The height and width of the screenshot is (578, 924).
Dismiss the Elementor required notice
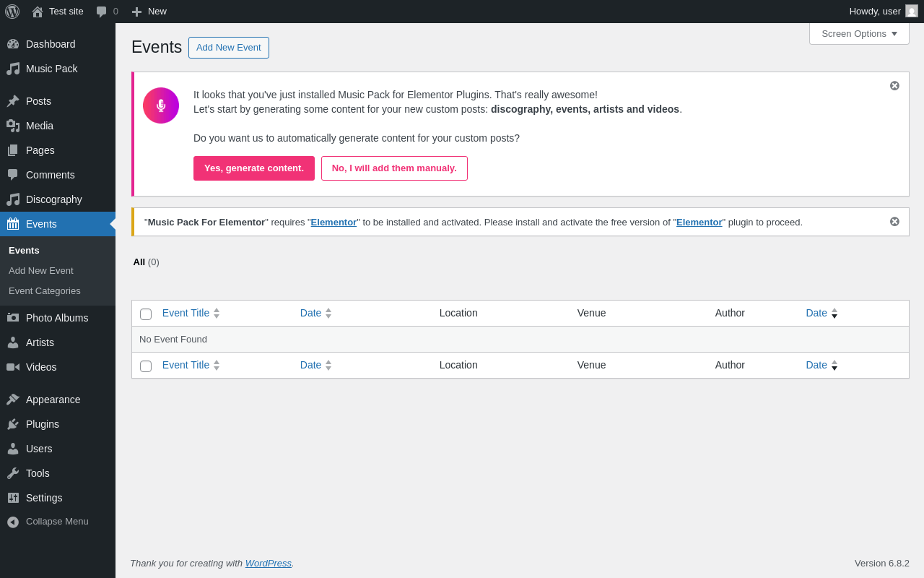coord(894,222)
